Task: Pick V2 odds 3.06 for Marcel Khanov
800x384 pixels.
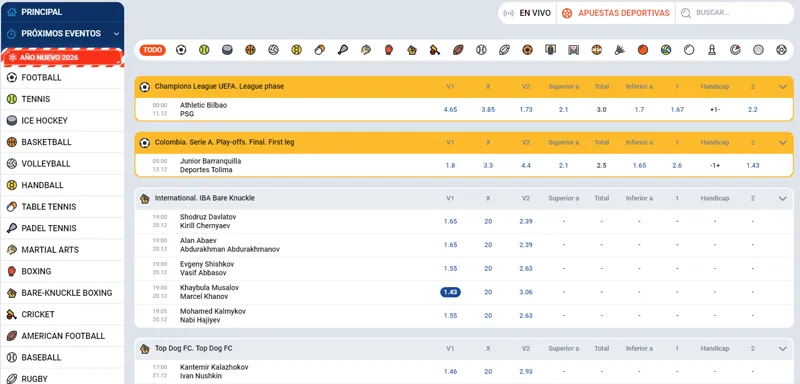Action: [x=526, y=292]
